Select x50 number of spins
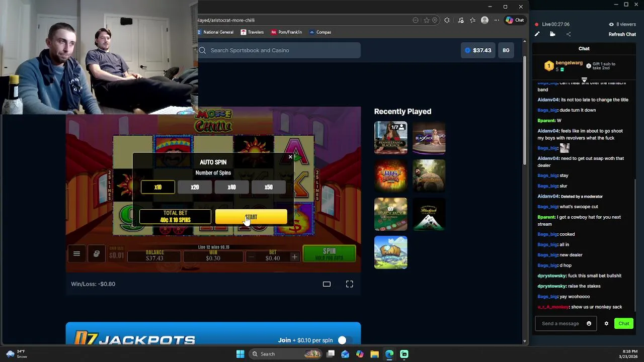Screen dimensions: 644x362 [269, 187]
